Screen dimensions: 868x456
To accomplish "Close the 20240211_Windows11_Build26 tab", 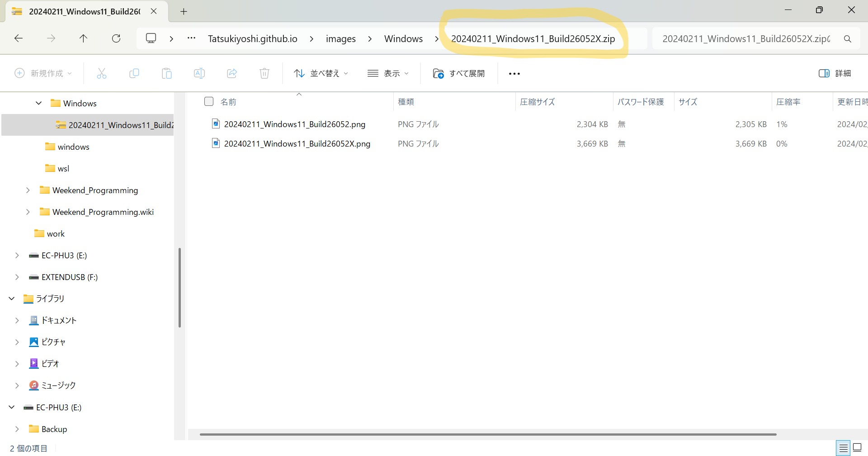I will click(154, 11).
